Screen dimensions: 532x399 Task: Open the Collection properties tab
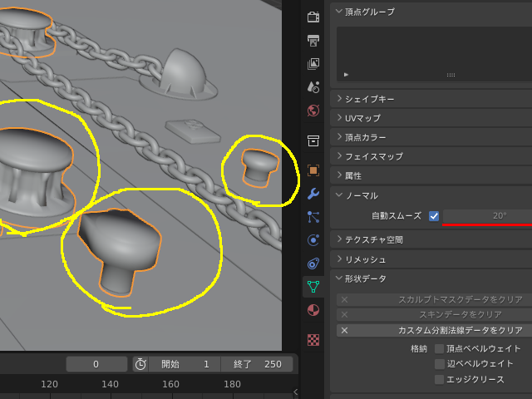tap(313, 140)
